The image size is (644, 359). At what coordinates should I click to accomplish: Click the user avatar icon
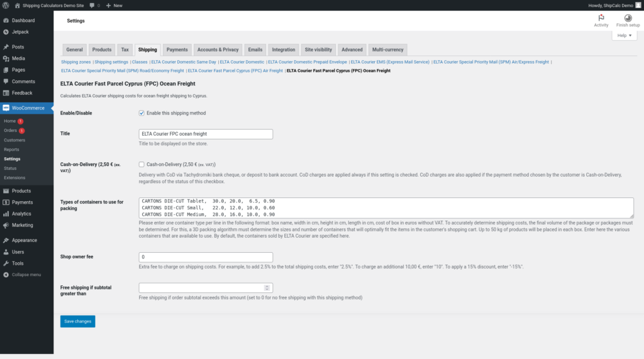click(x=638, y=5)
